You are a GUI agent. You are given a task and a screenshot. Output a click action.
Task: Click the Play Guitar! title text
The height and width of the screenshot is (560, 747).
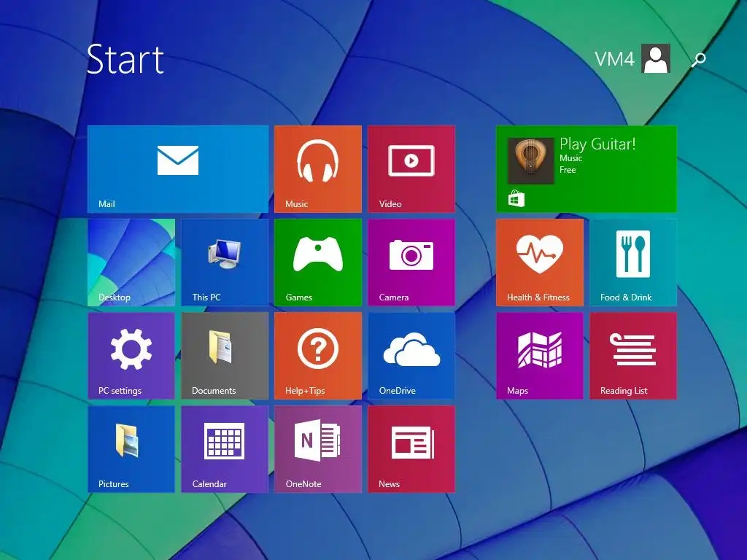(597, 144)
